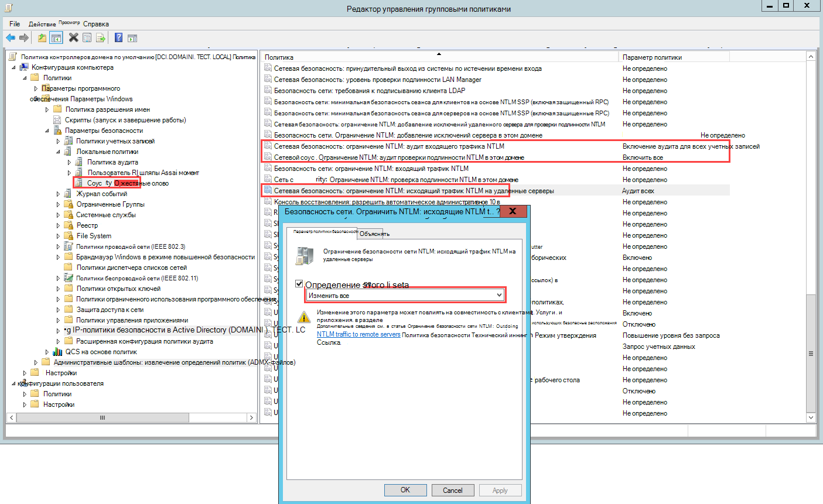Viewport: 823px width, 504px height.
Task: Click the Конфигурация компьютера computer icon
Action: (24, 67)
